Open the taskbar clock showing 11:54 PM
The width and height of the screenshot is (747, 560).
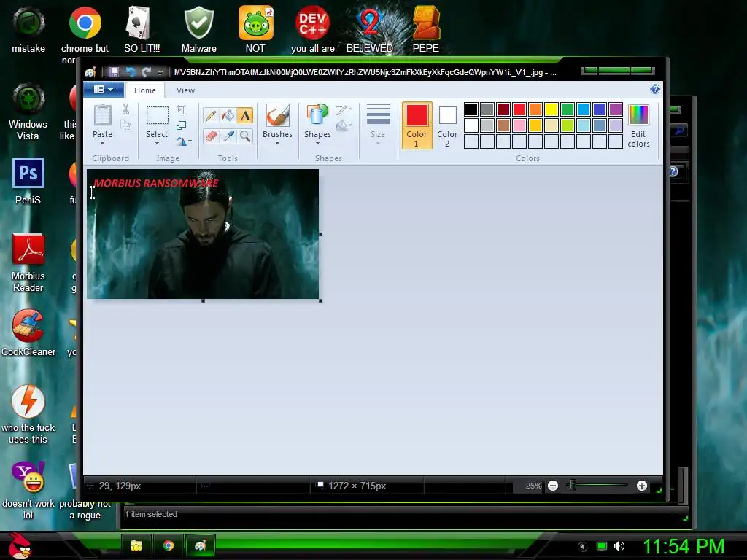683,546
